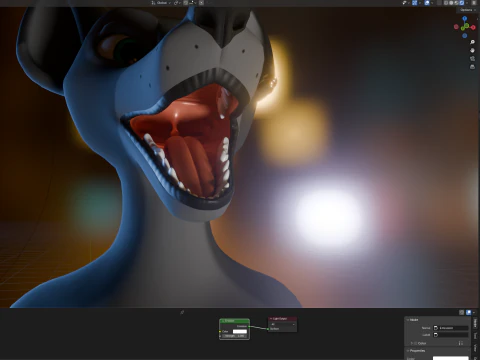
Task: Click the node editor snap icon
Action: coord(461,312)
